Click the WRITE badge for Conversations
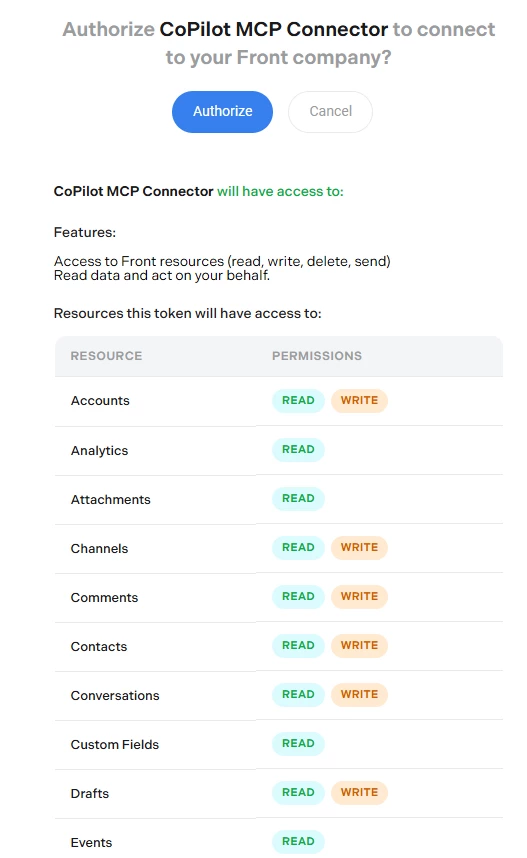Viewport: 527px width, 858px height. 360,694
